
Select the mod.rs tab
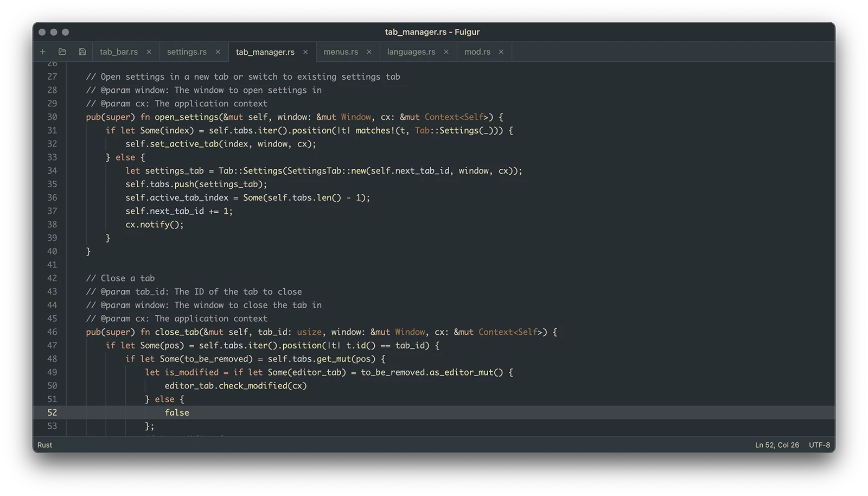477,52
